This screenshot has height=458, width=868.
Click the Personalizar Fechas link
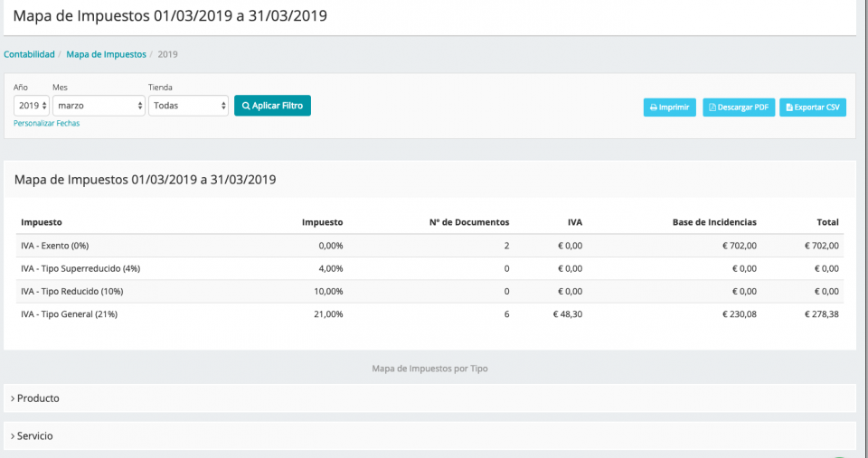point(46,123)
